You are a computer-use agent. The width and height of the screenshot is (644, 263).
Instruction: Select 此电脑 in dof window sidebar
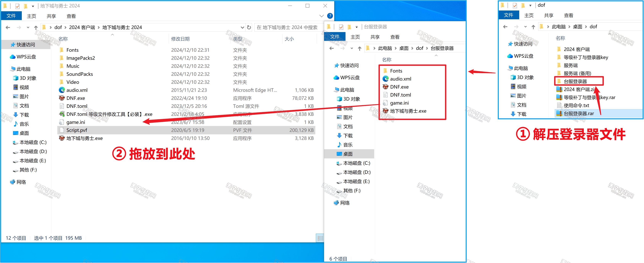(x=521, y=68)
